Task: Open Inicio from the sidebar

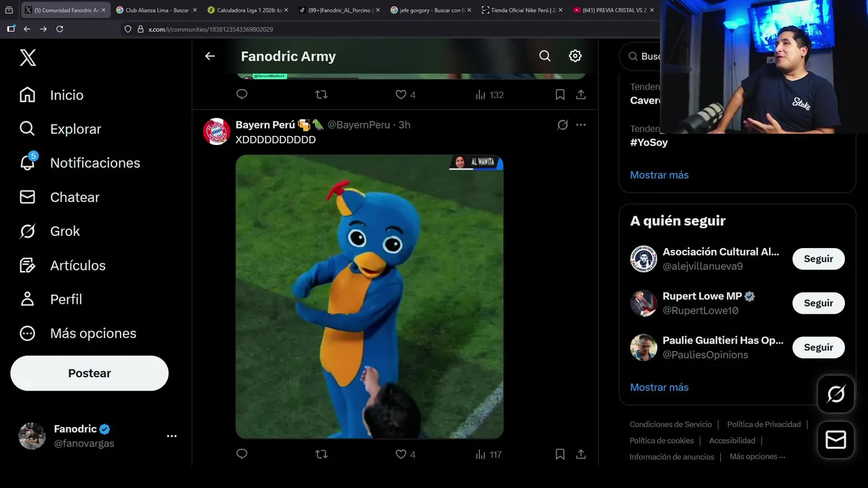Action: [x=52, y=95]
